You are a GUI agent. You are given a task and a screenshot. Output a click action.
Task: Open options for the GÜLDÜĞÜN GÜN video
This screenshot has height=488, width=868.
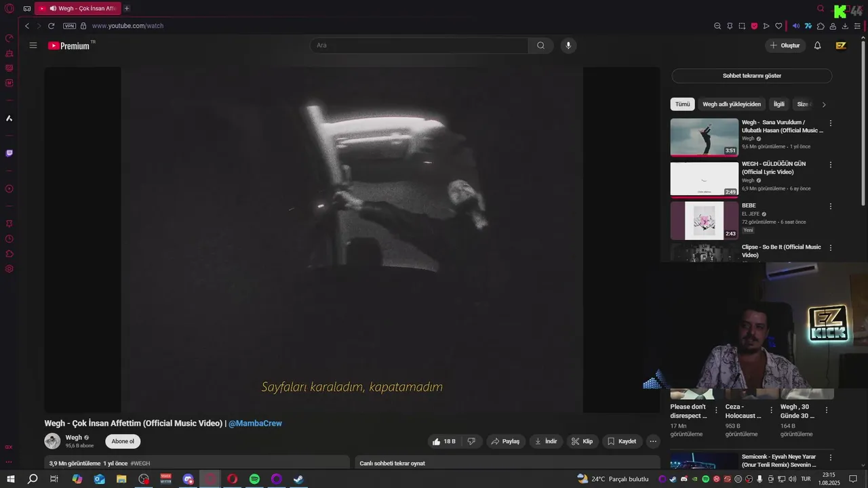point(831,165)
